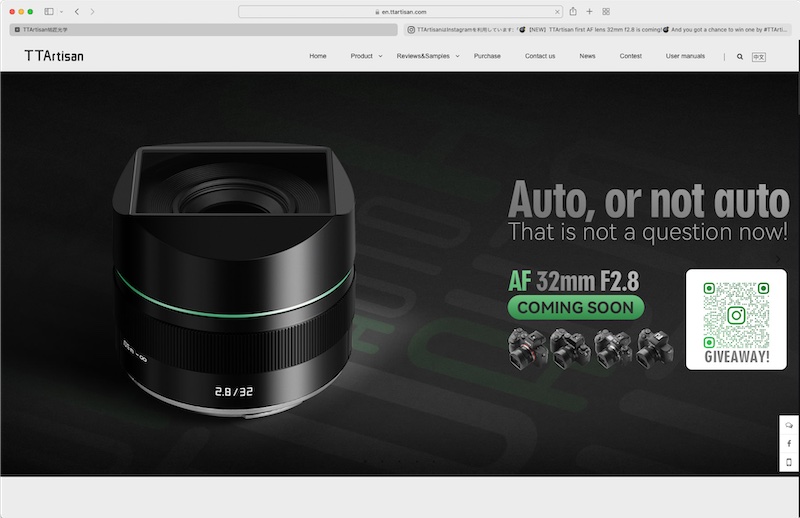Open the Home menu item
Screen dimensions: 800x518
[x=318, y=56]
